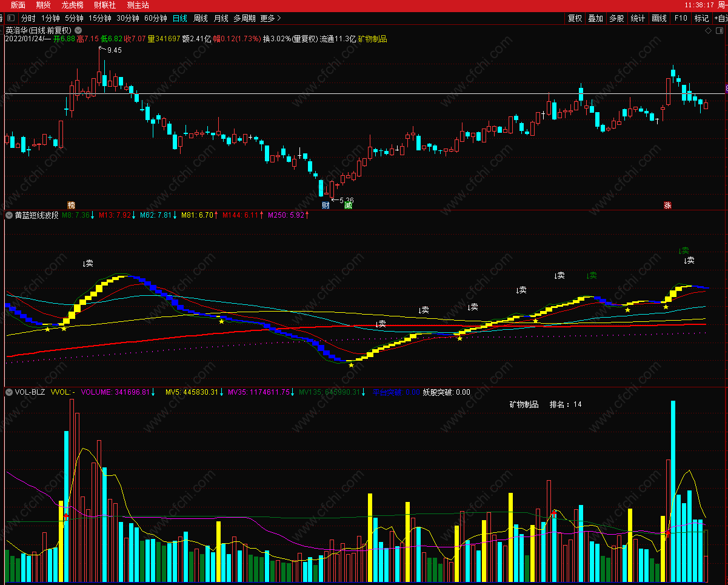The height and width of the screenshot is (585, 728).
Task: Click the MV135: 645990.31 value
Action: (x=329, y=392)
